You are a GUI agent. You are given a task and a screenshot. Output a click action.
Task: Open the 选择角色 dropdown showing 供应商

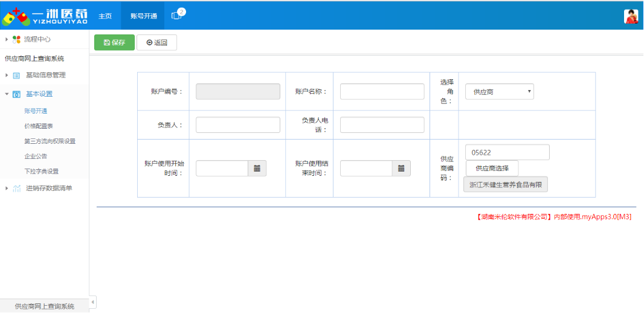[499, 92]
